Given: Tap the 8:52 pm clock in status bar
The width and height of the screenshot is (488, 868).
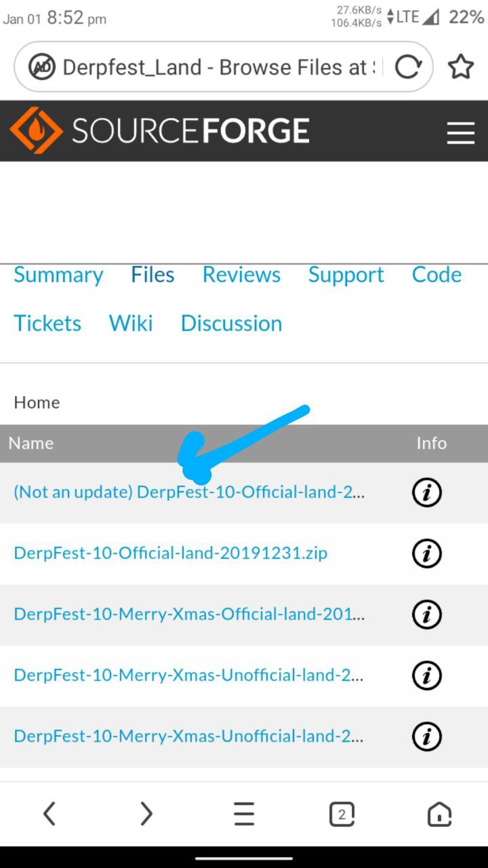Looking at the screenshot, I should [77, 18].
